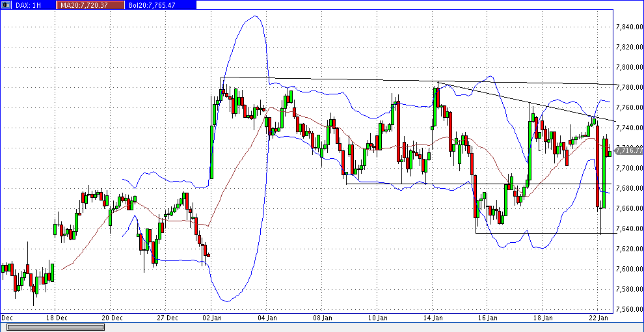This screenshot has height=332, width=644.
Task: Click the 7,820.00 price axis label
Action: [x=629, y=47]
